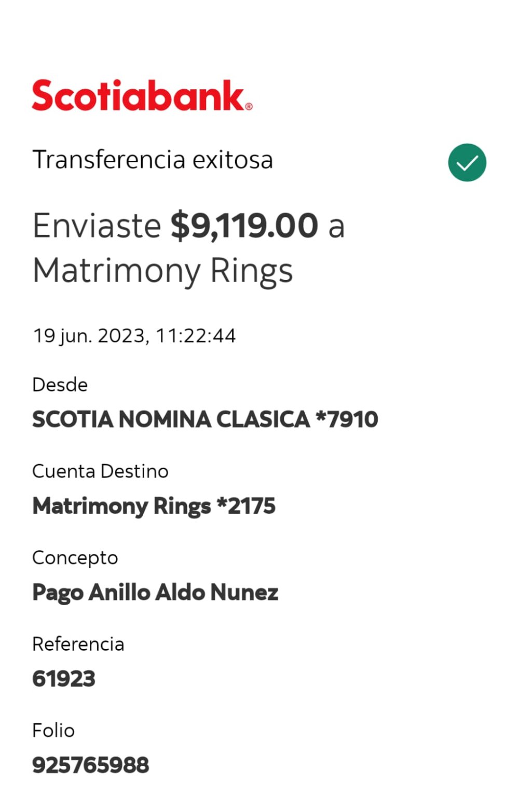Click the 'Transferencia exitosa' heading
Viewport: 519px width, 812px height.
point(153,160)
